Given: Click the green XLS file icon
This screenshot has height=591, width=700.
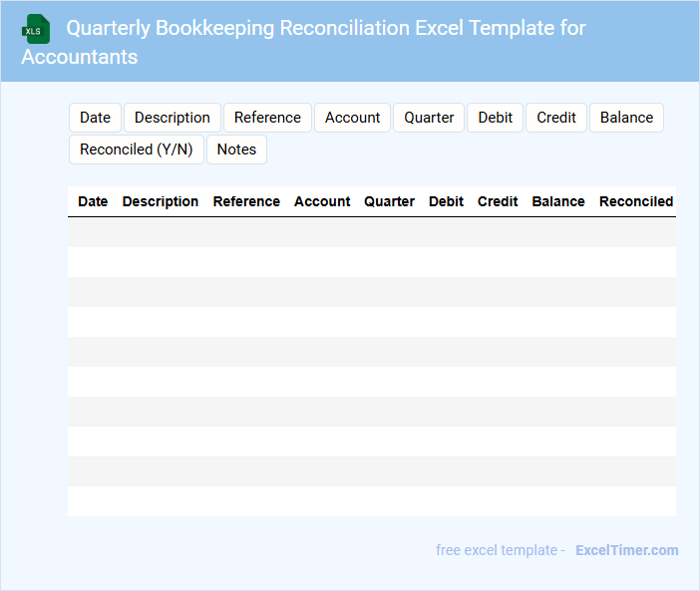Looking at the screenshot, I should tap(36, 30).
